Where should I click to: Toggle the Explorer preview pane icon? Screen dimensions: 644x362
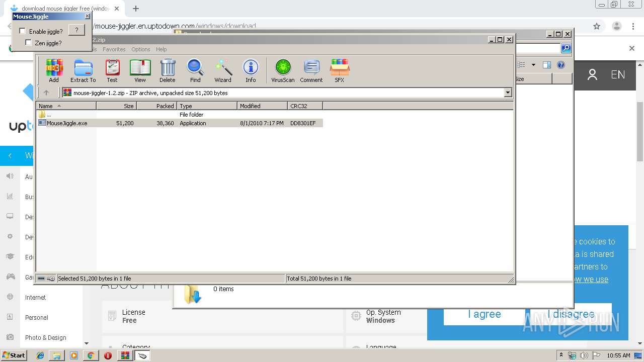click(x=547, y=65)
